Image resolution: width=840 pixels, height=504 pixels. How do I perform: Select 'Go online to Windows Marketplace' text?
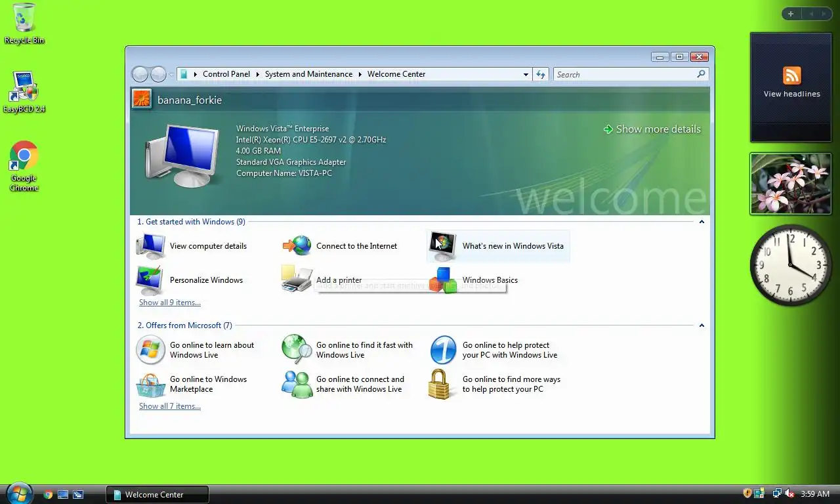pos(209,384)
